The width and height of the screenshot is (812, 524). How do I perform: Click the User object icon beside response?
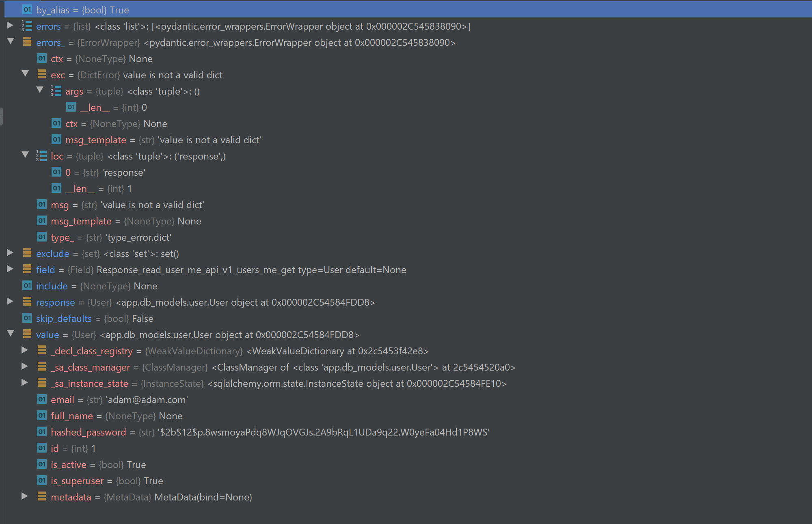(27, 302)
